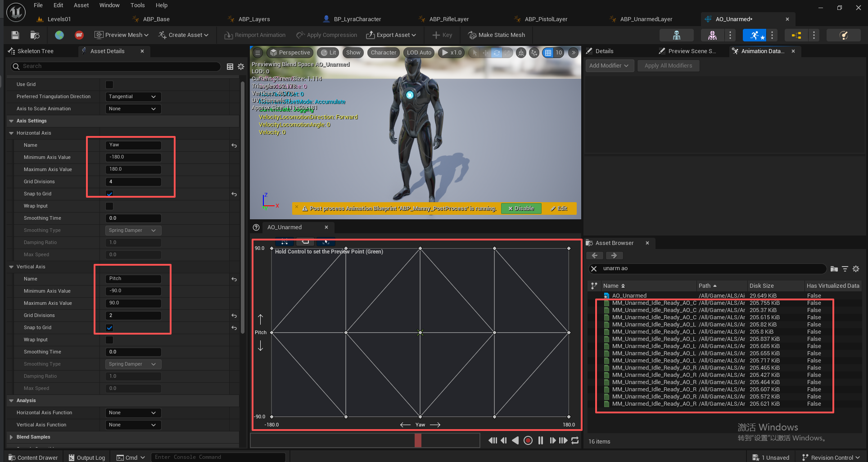Screen dimensions: 868x462
Task: Open Asset Details settings gear
Action: (241, 67)
